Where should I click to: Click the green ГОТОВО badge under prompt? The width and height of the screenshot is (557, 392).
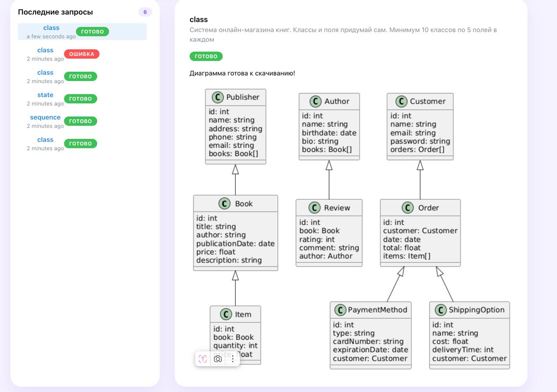click(206, 56)
